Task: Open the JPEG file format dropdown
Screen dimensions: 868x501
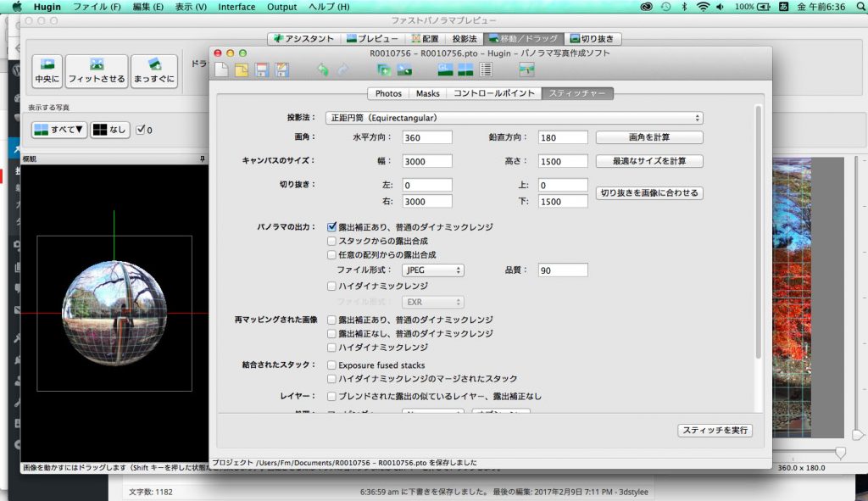Action: tap(433, 270)
